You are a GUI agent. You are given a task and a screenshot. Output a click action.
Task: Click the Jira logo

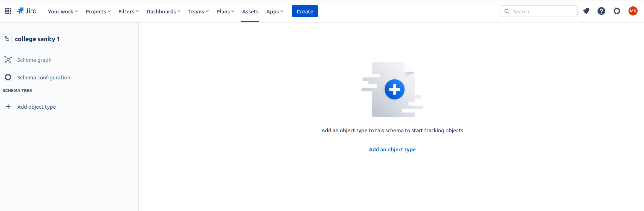click(27, 11)
